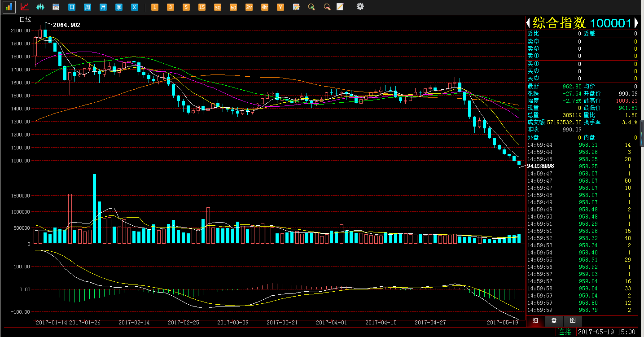
Task: Click the 量比 value 1.50
Action: 631,115
